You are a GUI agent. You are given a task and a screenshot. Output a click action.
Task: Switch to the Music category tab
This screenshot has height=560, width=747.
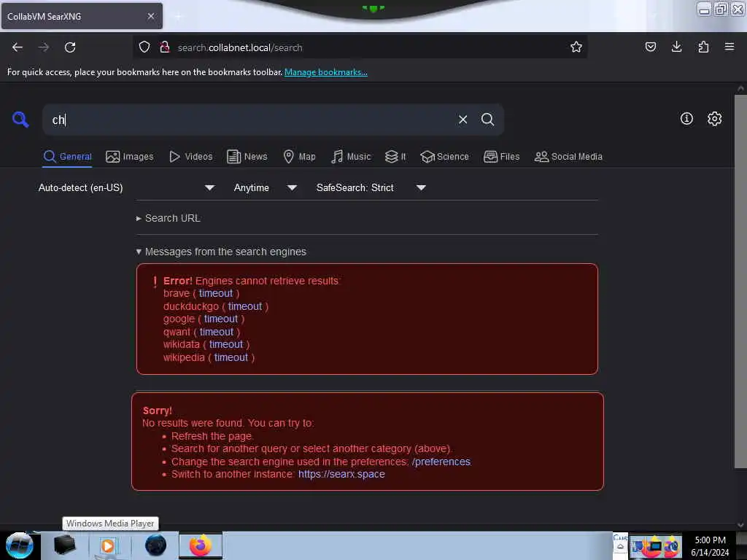tap(351, 157)
